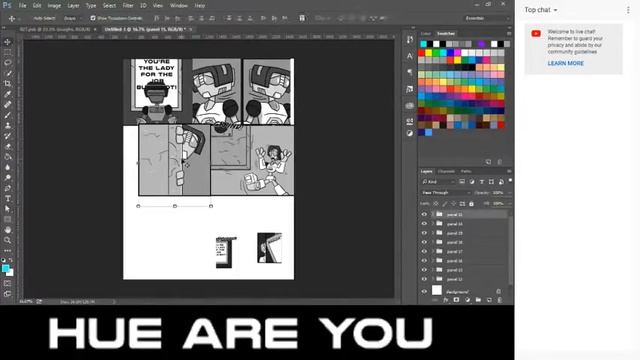Screen dimensions: 640x360
Task: Select the Hand tool
Action: tap(7, 230)
